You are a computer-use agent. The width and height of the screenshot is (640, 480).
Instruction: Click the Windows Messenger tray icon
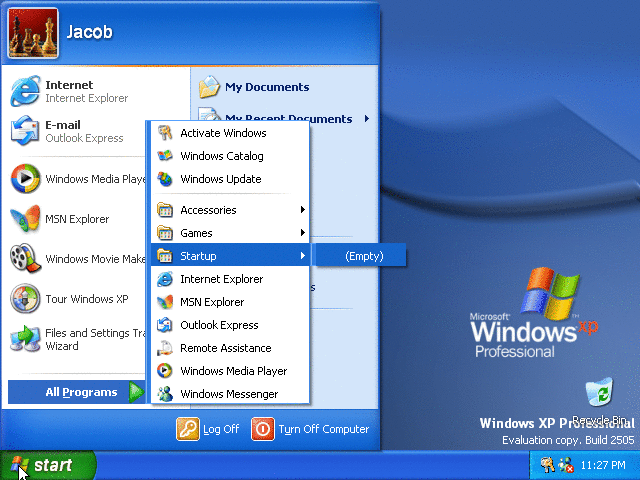(x=566, y=465)
